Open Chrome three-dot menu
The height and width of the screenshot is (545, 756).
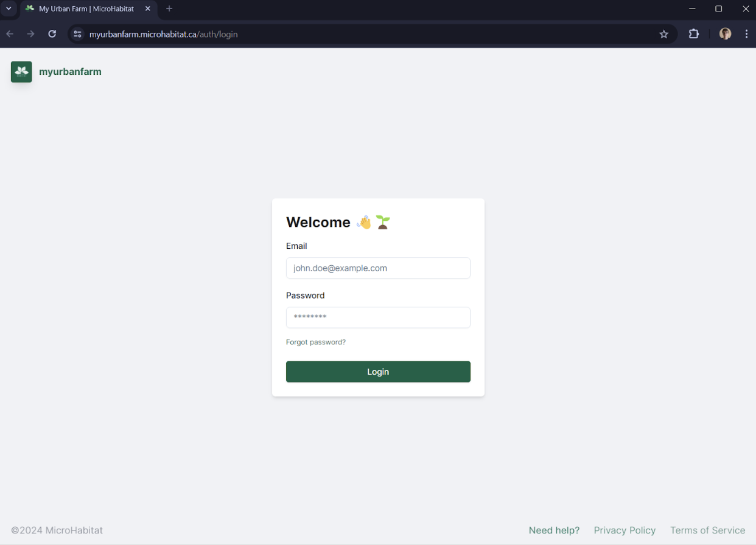746,34
